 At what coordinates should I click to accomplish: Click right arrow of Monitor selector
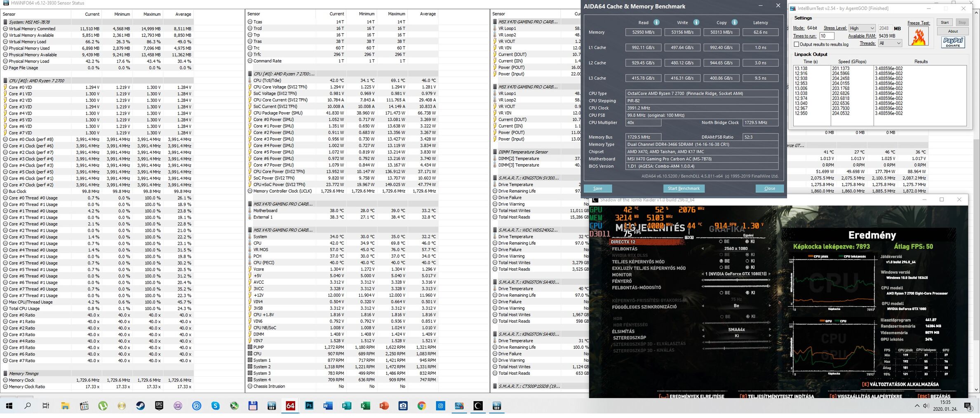click(x=769, y=274)
